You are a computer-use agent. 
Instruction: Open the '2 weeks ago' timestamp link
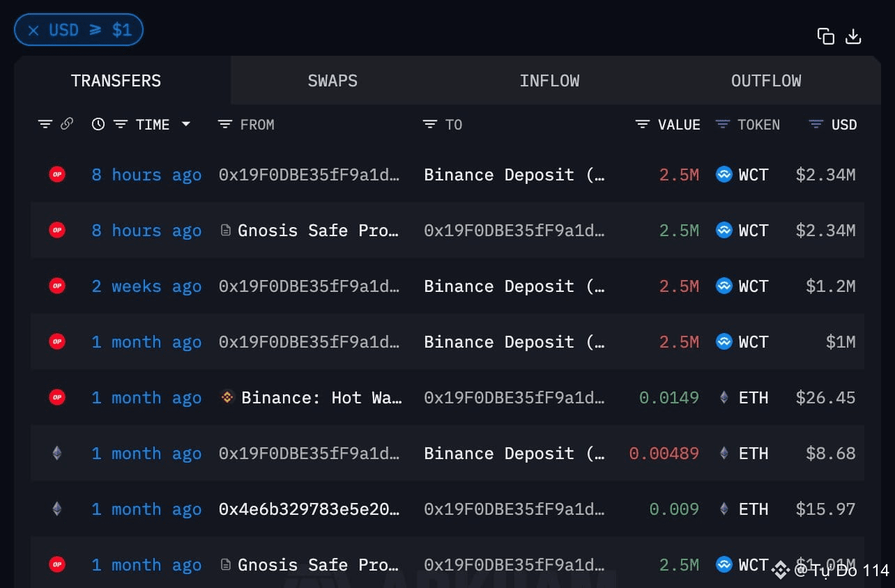(x=146, y=286)
